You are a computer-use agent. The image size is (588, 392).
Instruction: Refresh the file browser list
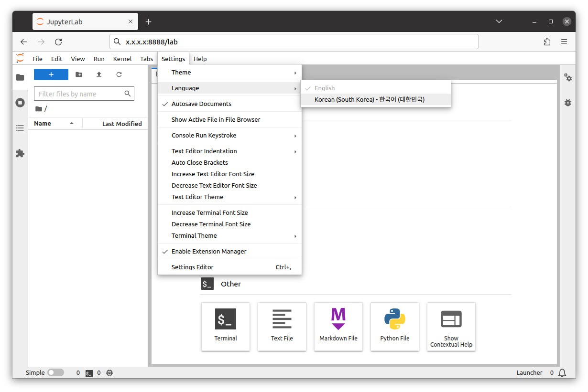[119, 74]
